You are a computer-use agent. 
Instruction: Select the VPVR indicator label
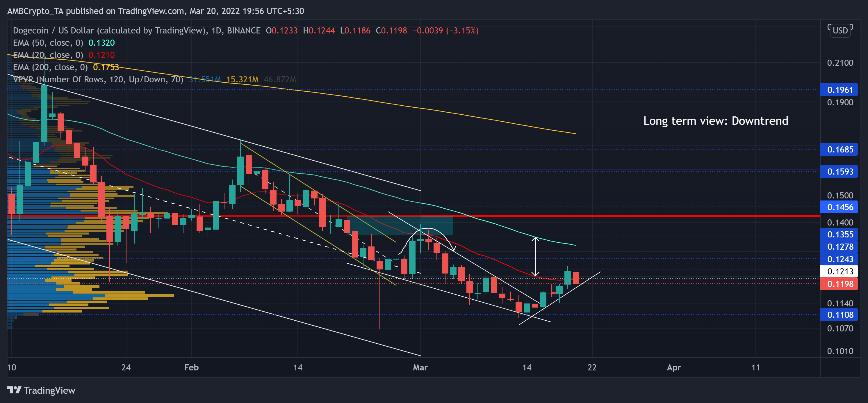click(98, 79)
